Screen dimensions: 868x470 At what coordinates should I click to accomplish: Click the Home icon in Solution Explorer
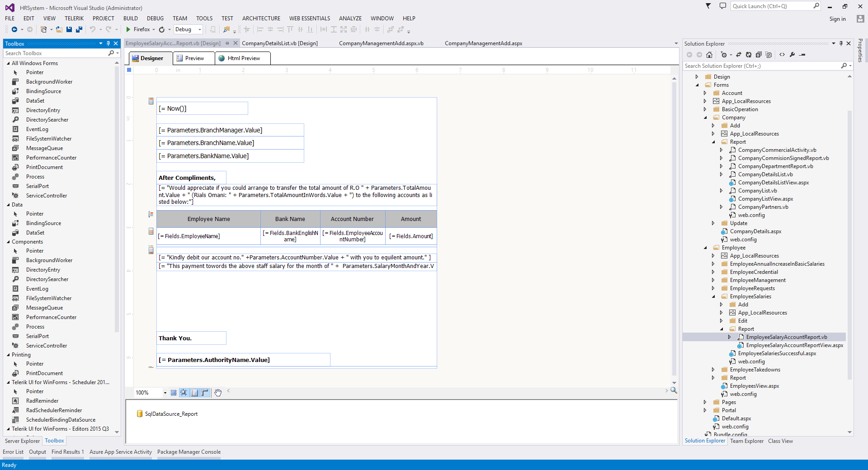tap(709, 55)
